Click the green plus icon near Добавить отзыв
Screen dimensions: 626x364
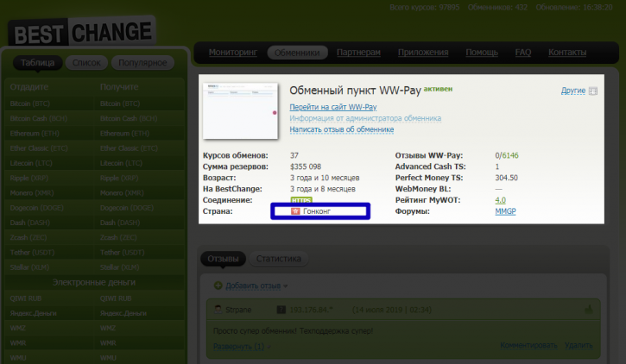click(218, 286)
